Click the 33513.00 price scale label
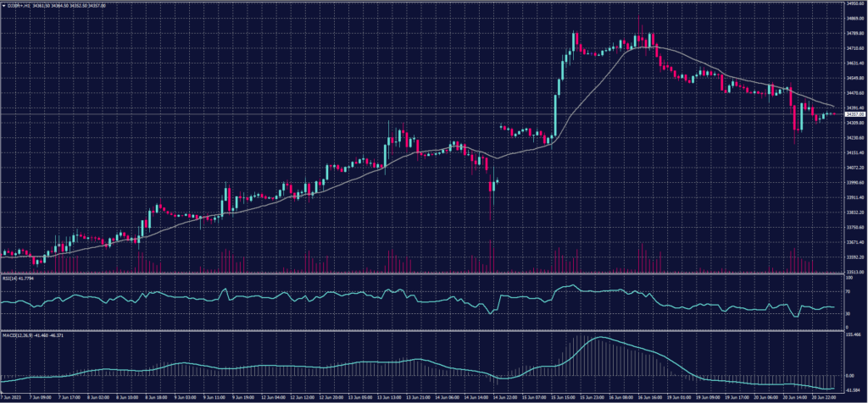 pos(853,272)
